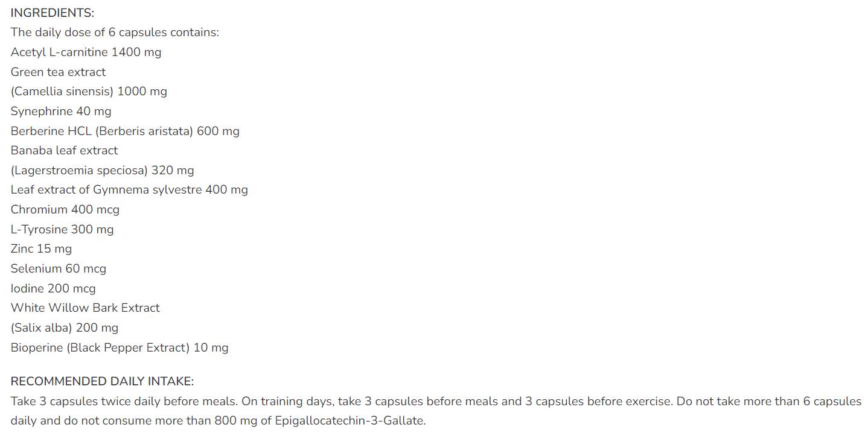868x436 pixels.
Task: Select the Lagerstroemia speciosa 320 mg line
Action: point(102,171)
